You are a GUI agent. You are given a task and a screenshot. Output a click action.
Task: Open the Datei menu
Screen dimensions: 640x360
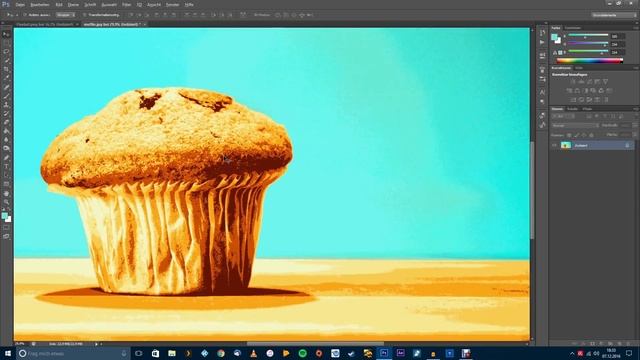tap(20, 4)
